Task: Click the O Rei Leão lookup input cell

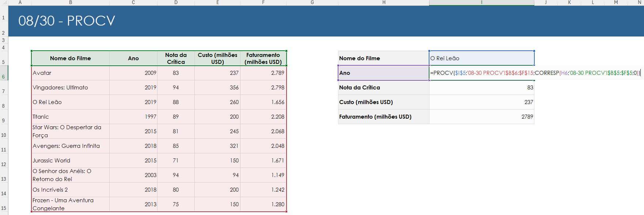Action: pyautogui.click(x=482, y=58)
